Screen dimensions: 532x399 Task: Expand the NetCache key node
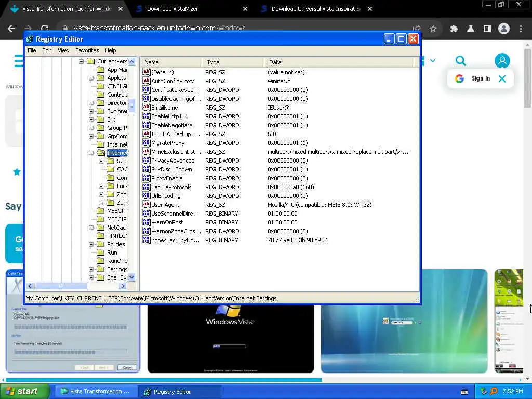91,228
